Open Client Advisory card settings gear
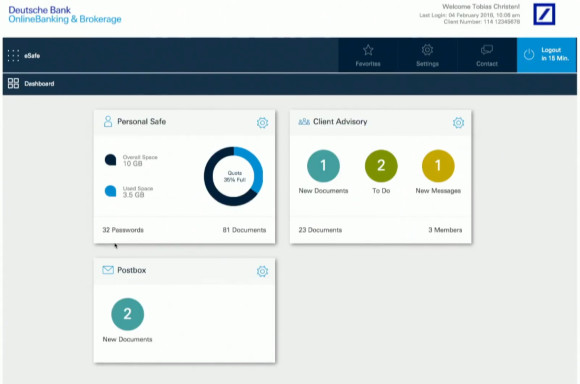The height and width of the screenshot is (384, 580). click(x=458, y=122)
